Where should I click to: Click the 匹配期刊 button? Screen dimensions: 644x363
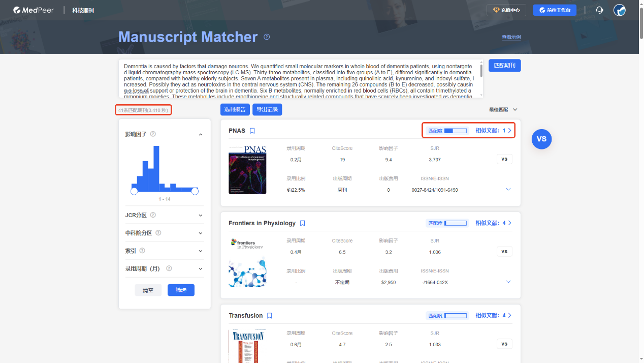pyautogui.click(x=504, y=66)
